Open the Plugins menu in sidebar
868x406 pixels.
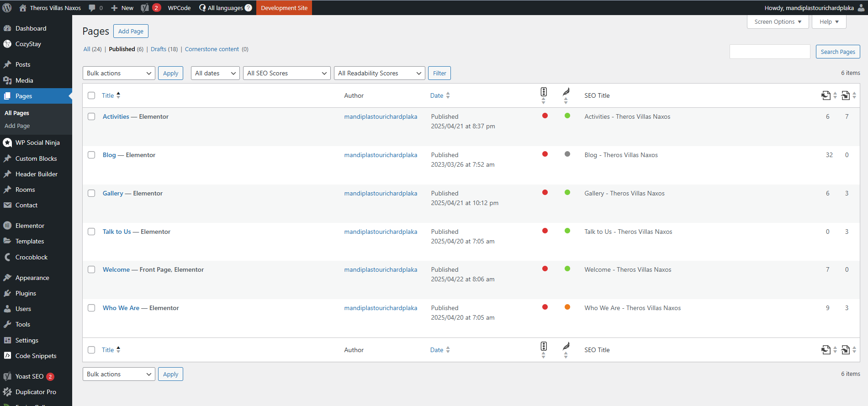[x=26, y=293]
